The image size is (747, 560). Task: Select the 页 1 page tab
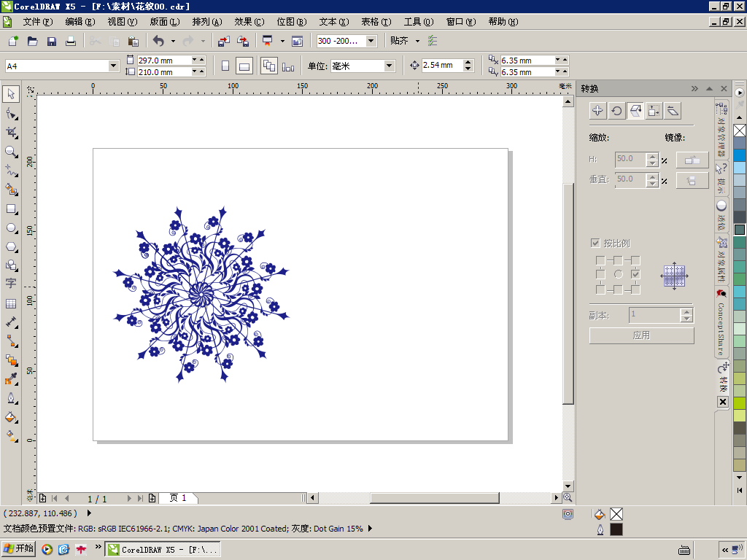click(x=178, y=498)
